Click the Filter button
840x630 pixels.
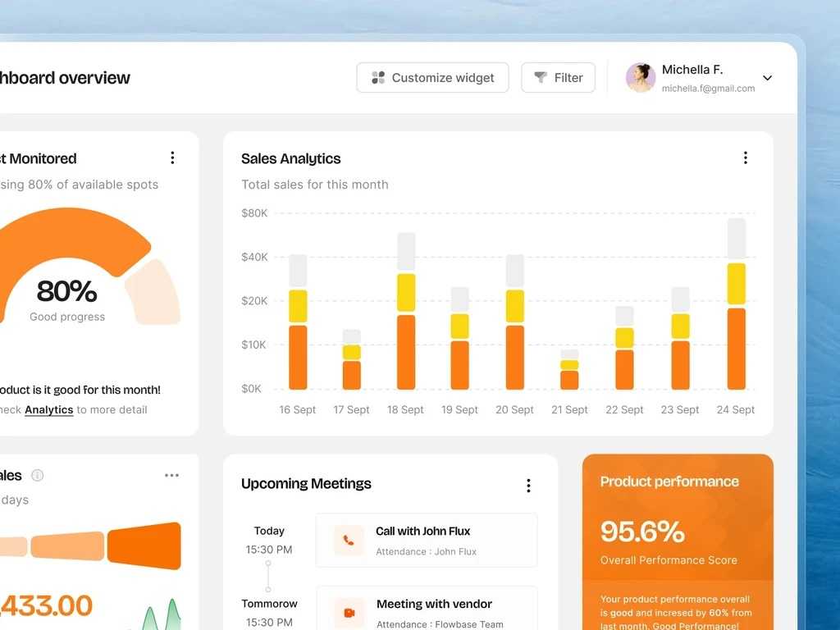pyautogui.click(x=558, y=78)
